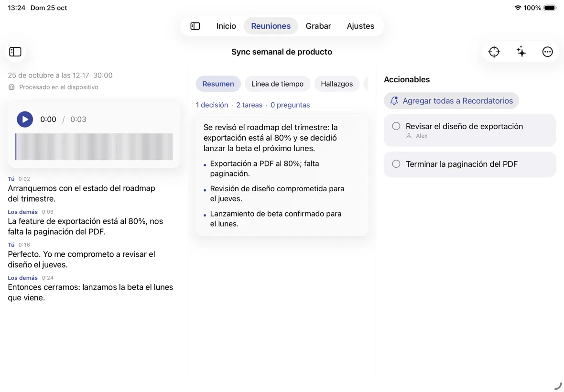
Task: Select the Resumen tab
Action: tap(218, 84)
